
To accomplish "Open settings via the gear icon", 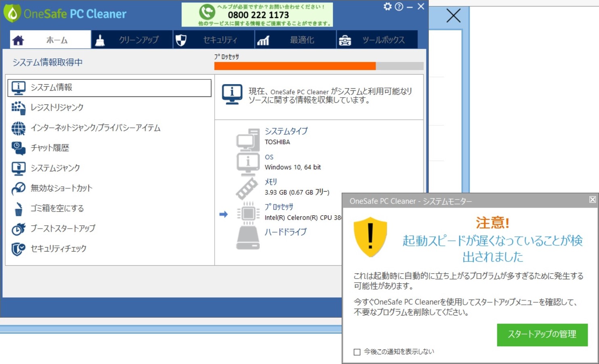I will (x=388, y=6).
